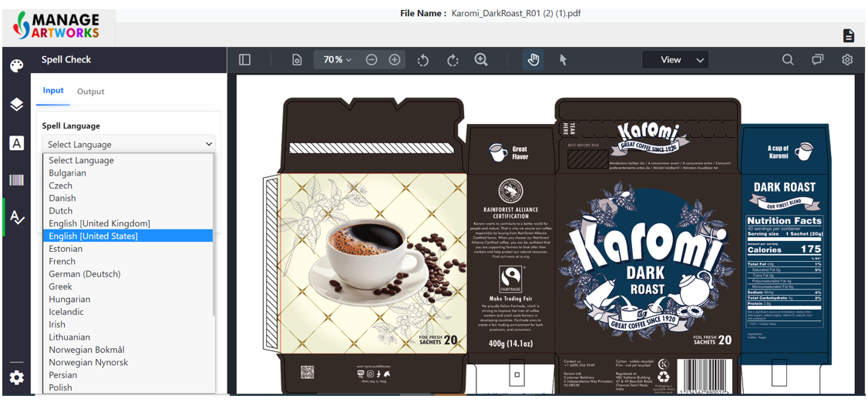This screenshot has height=402, width=868.
Task: Select the arrow pointer tool
Action: (563, 60)
